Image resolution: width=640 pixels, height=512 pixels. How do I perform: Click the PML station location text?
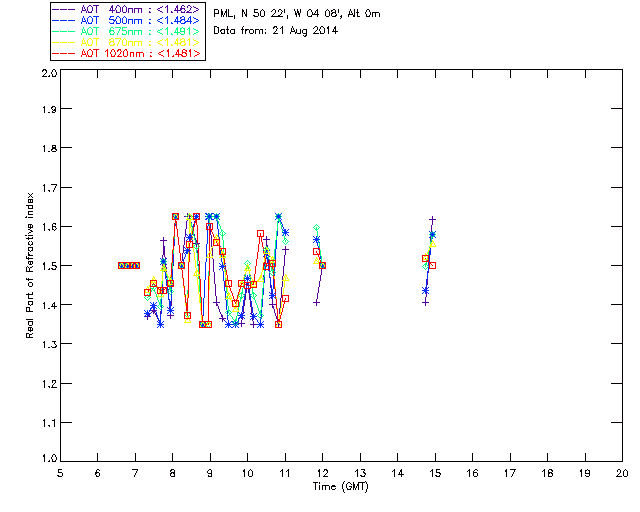coord(297,13)
